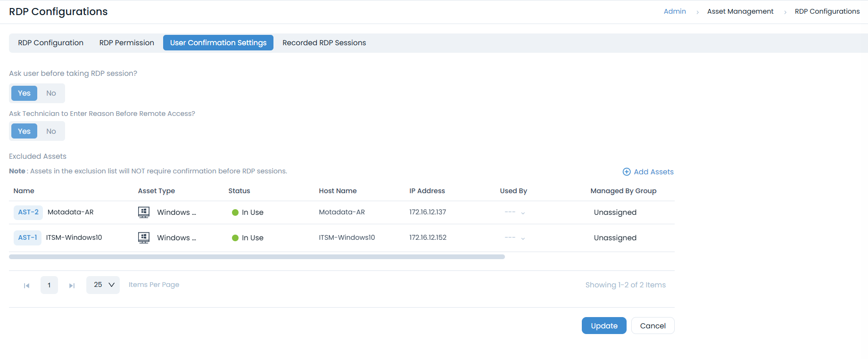Image resolution: width=868 pixels, height=359 pixels.
Task: Go to the last page icon
Action: [x=72, y=286]
